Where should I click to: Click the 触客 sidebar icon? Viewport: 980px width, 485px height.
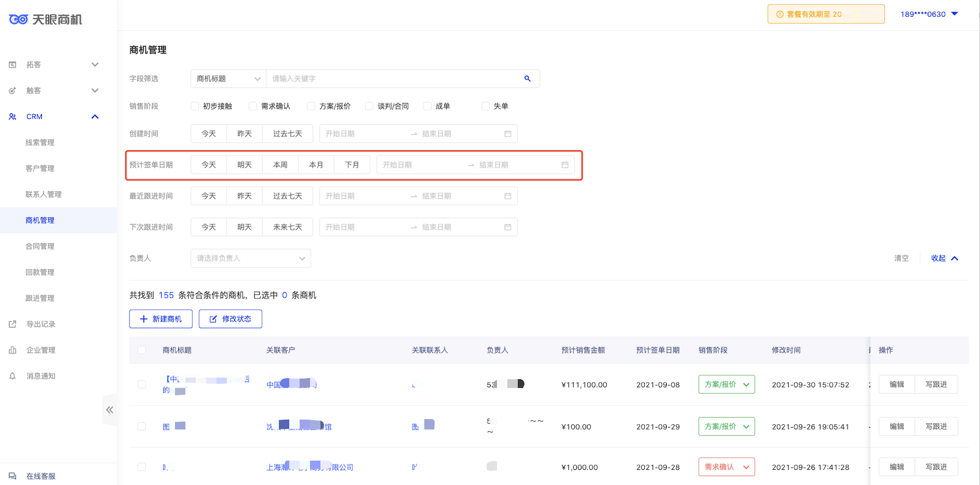(13, 90)
